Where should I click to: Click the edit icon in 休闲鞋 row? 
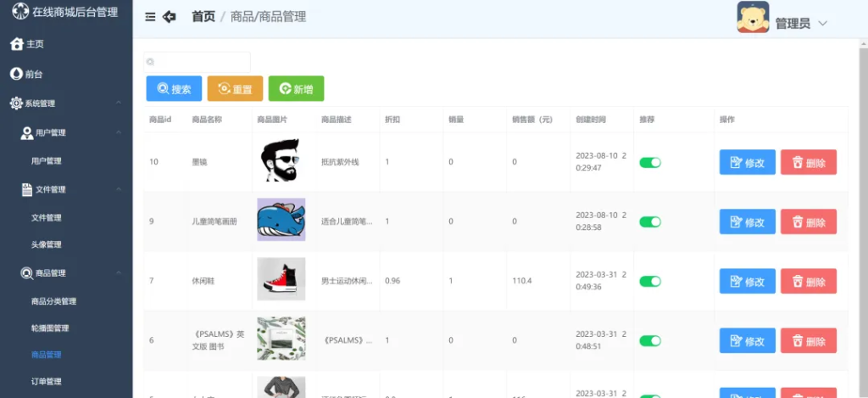click(x=737, y=281)
